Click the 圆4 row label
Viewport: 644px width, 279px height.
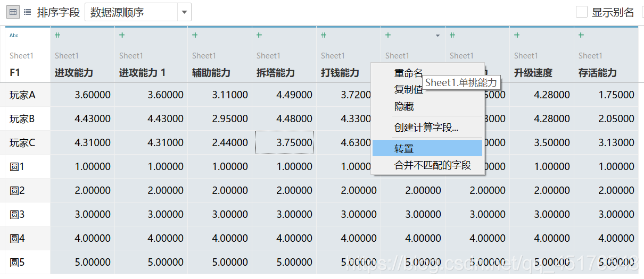pyautogui.click(x=17, y=238)
